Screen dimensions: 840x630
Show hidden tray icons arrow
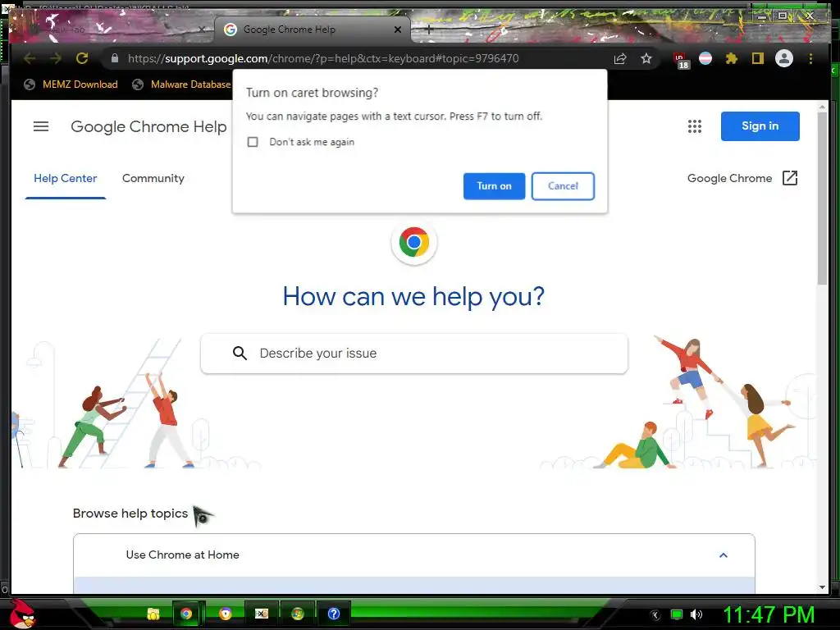[x=655, y=615]
